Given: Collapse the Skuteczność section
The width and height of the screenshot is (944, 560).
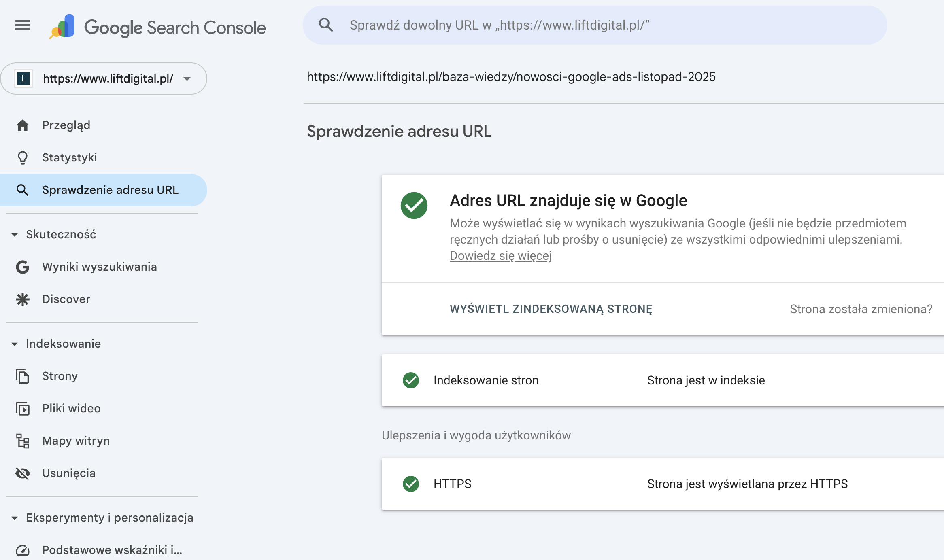Looking at the screenshot, I should pos(15,234).
